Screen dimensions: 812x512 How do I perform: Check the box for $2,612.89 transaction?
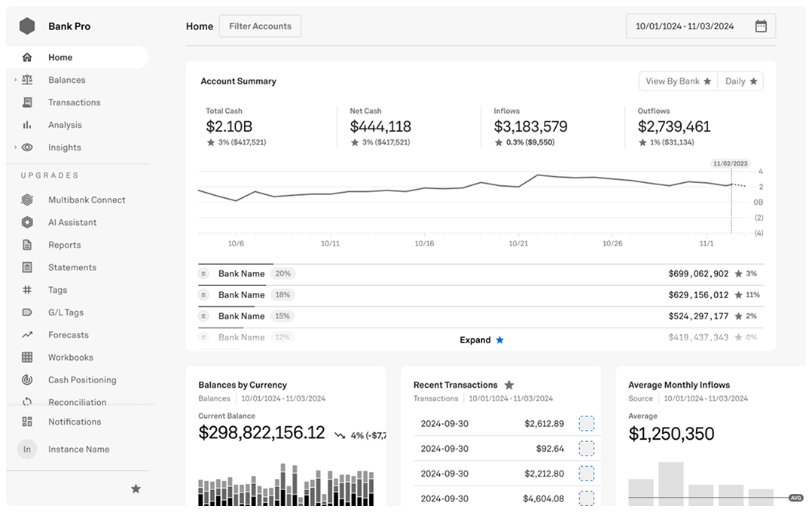(x=586, y=424)
